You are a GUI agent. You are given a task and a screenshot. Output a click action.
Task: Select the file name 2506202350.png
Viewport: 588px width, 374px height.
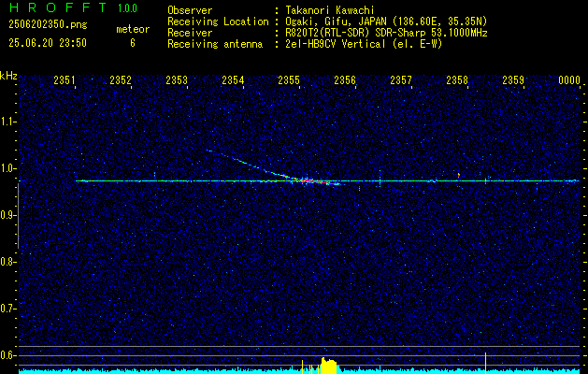[48, 25]
